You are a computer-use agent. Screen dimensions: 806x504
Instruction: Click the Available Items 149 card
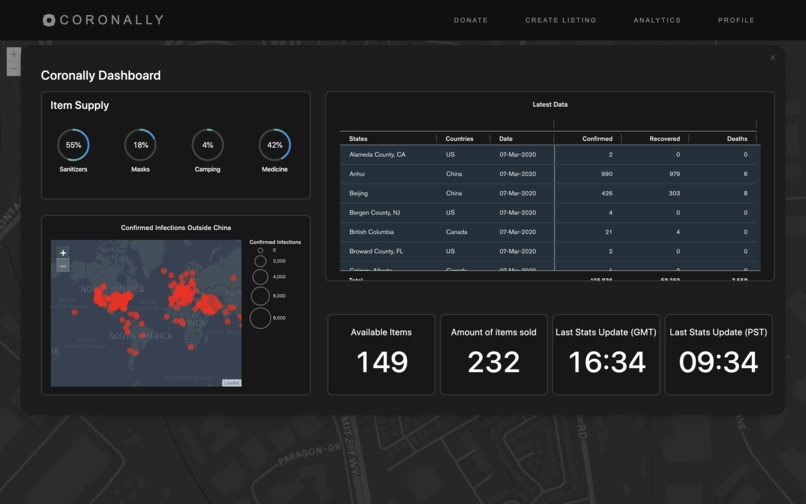pyautogui.click(x=381, y=354)
